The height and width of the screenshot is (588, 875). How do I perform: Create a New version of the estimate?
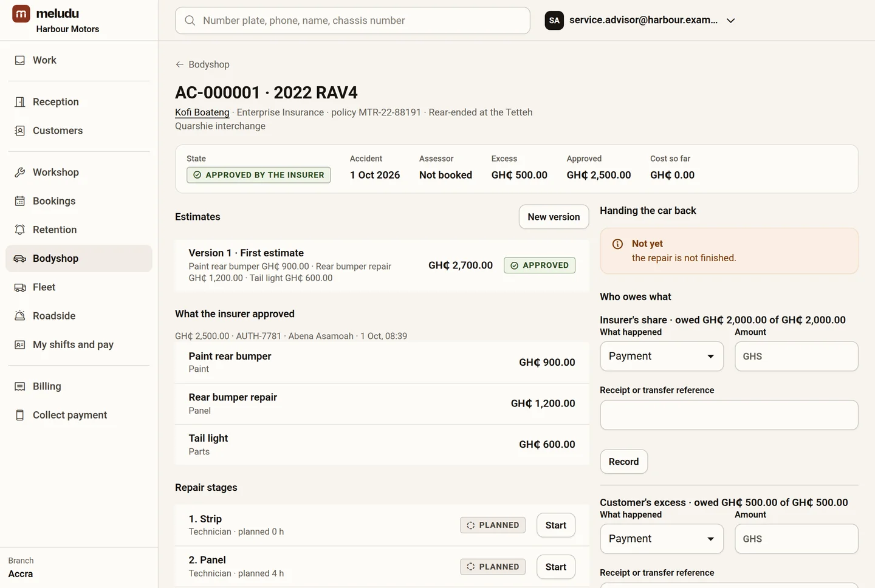coord(554,217)
